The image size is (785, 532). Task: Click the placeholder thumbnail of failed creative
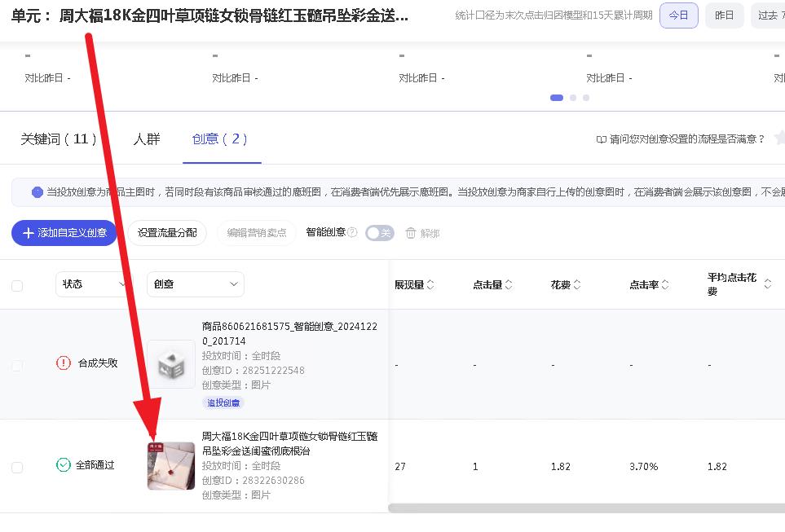[171, 364]
